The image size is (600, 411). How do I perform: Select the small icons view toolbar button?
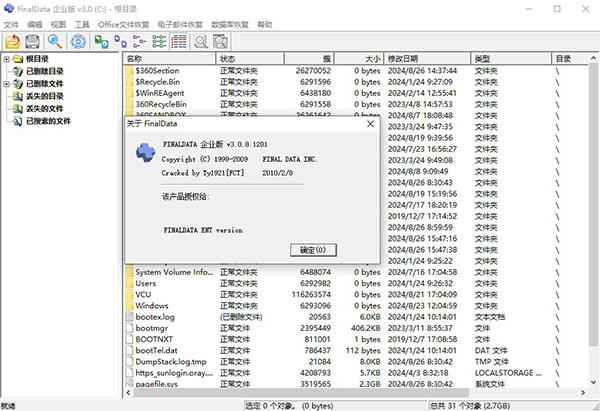coord(121,41)
